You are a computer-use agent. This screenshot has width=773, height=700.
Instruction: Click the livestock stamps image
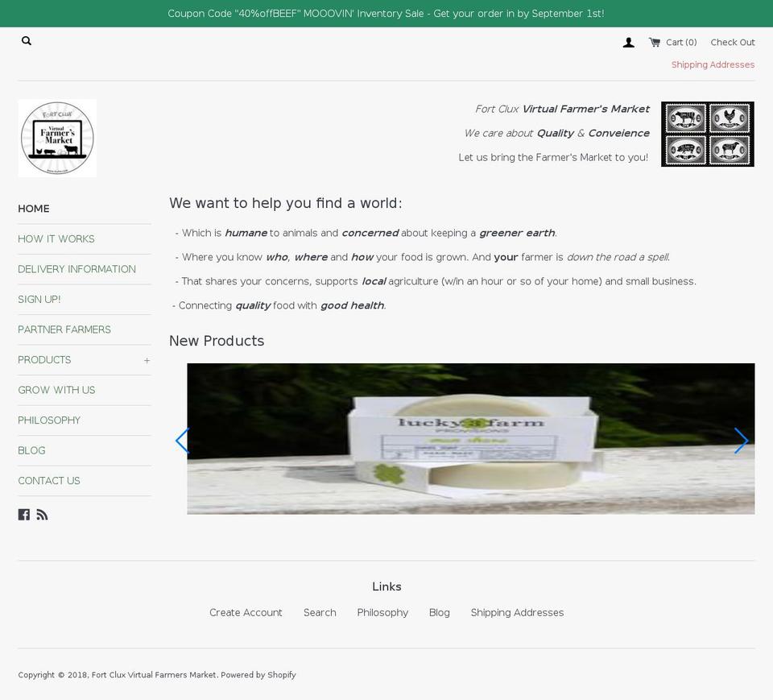tap(708, 135)
